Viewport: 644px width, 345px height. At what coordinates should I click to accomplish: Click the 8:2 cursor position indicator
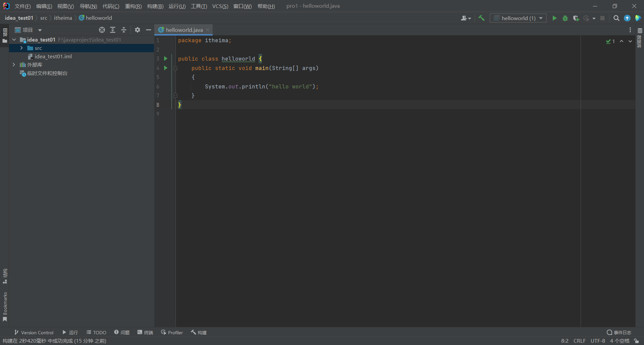(565, 341)
